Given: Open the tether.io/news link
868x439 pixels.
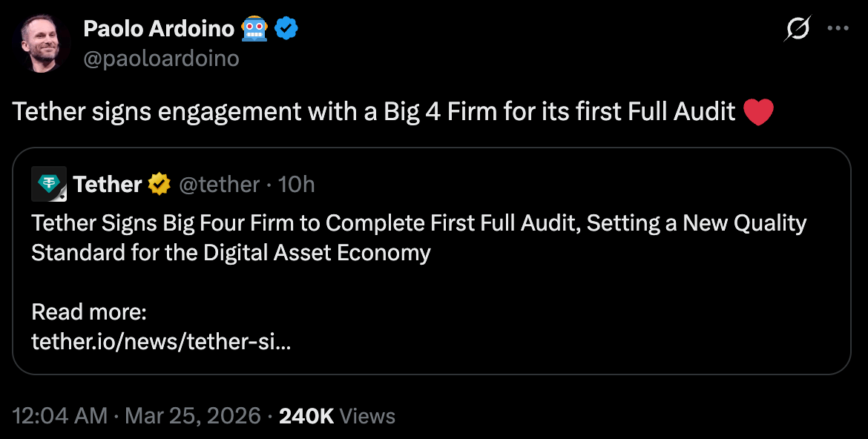Looking at the screenshot, I should [161, 342].
